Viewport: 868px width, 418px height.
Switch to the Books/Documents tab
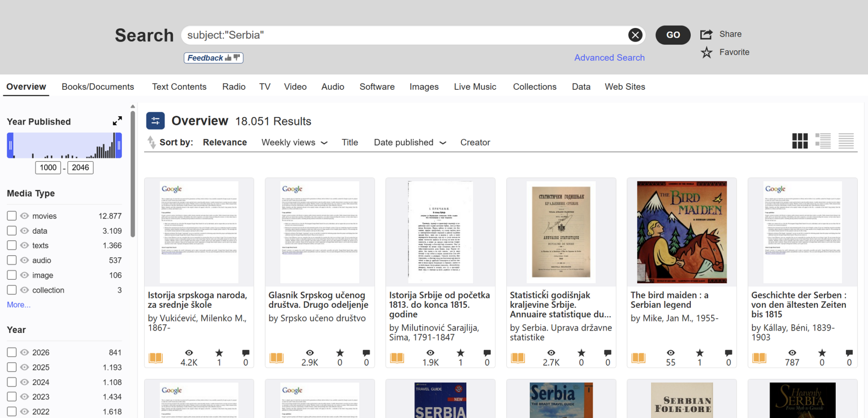[98, 86]
